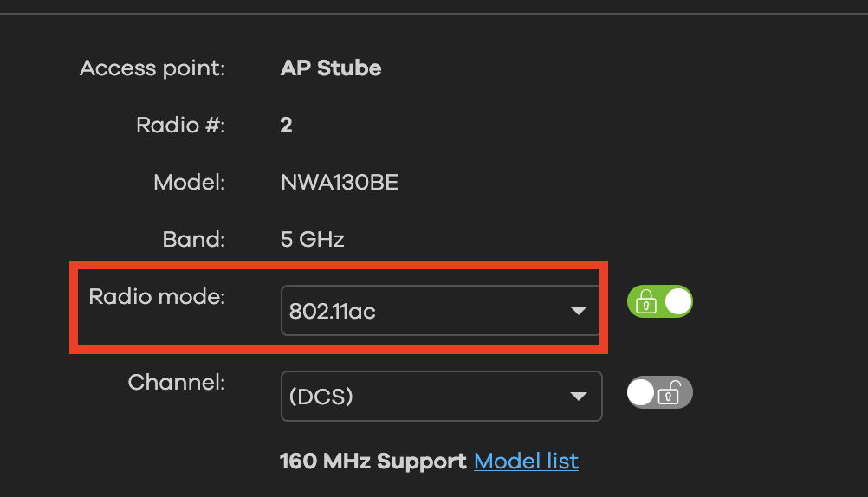This screenshot has height=497, width=868.
Task: Click the Band label
Action: [193, 240]
